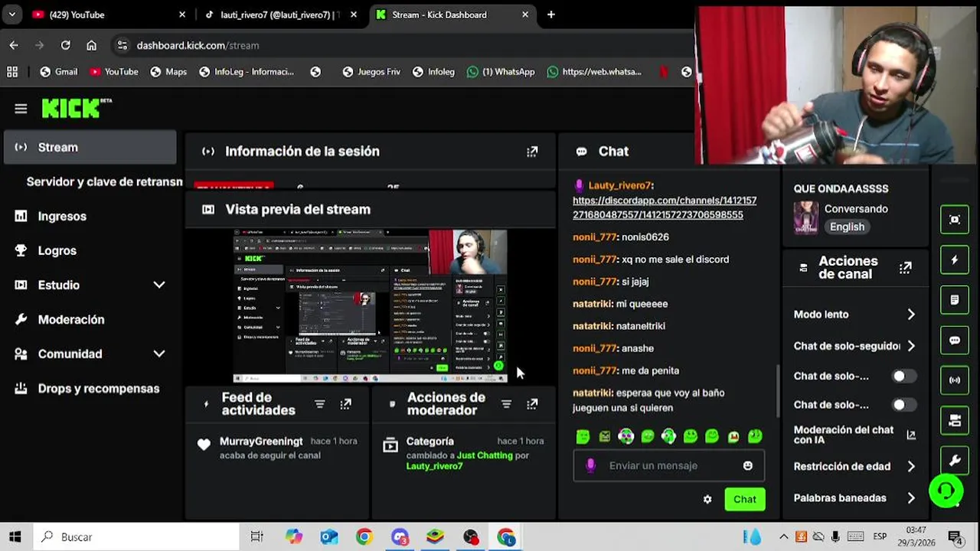The image size is (980, 551).
Task: Open Windows notification center
Action: tap(955, 537)
